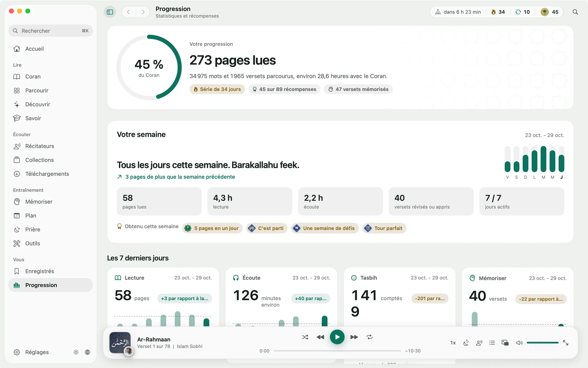This screenshot has width=588, height=368.
Task: Click the sync counter showing 10
Action: (x=522, y=12)
